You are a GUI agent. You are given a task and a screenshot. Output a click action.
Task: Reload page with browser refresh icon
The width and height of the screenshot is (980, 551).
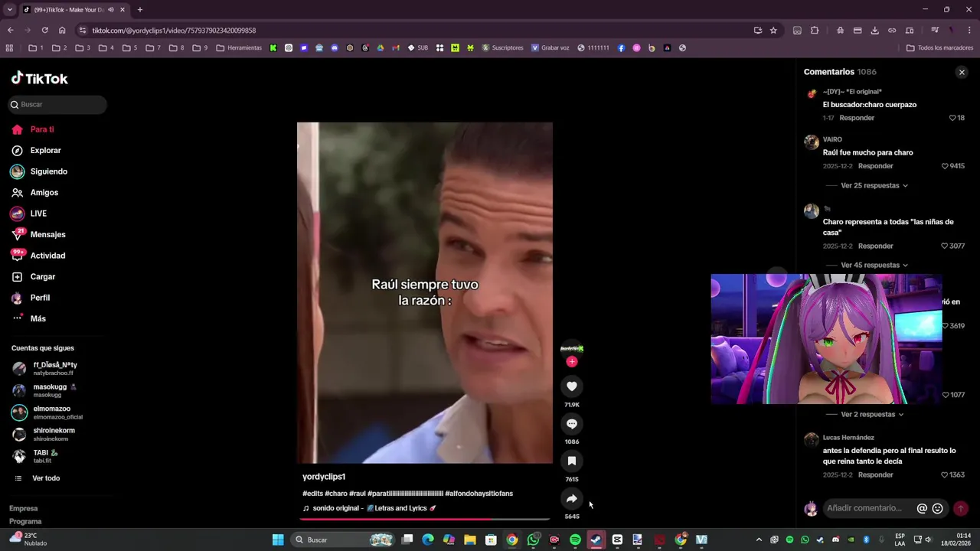click(44, 30)
